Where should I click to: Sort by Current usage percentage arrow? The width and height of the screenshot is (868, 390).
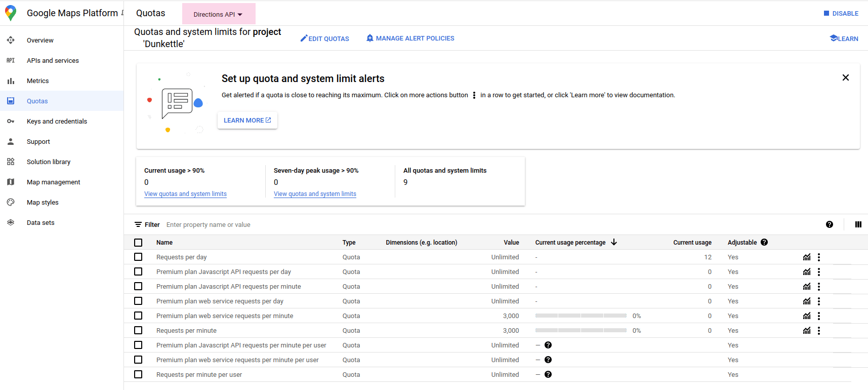614,242
